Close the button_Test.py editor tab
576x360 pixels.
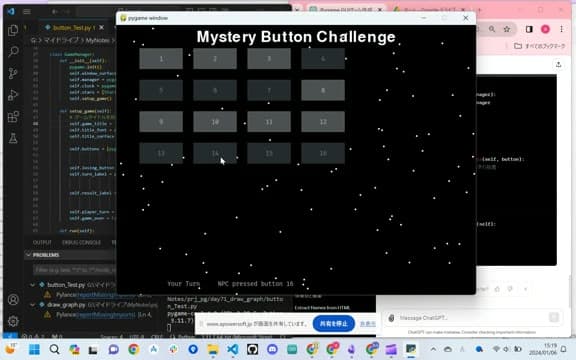pos(101,28)
